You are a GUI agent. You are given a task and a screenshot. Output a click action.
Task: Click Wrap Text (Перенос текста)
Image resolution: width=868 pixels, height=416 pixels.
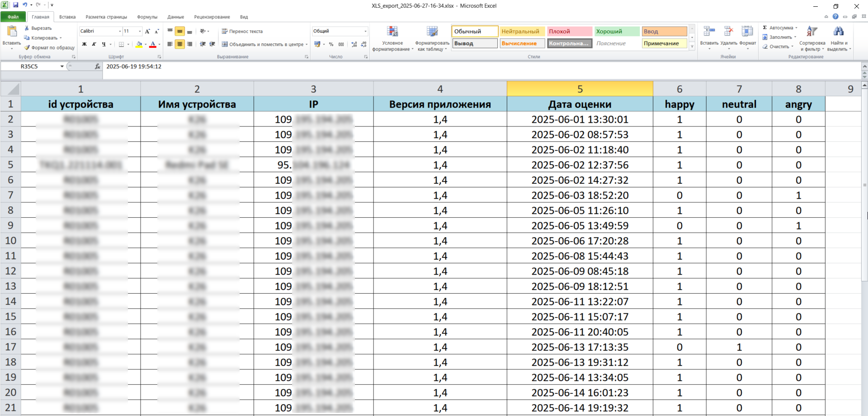(x=242, y=31)
